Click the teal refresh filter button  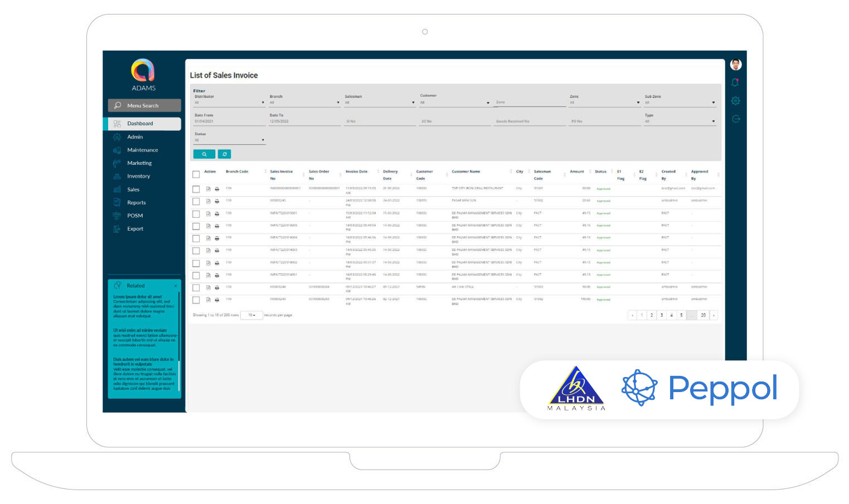tap(224, 154)
